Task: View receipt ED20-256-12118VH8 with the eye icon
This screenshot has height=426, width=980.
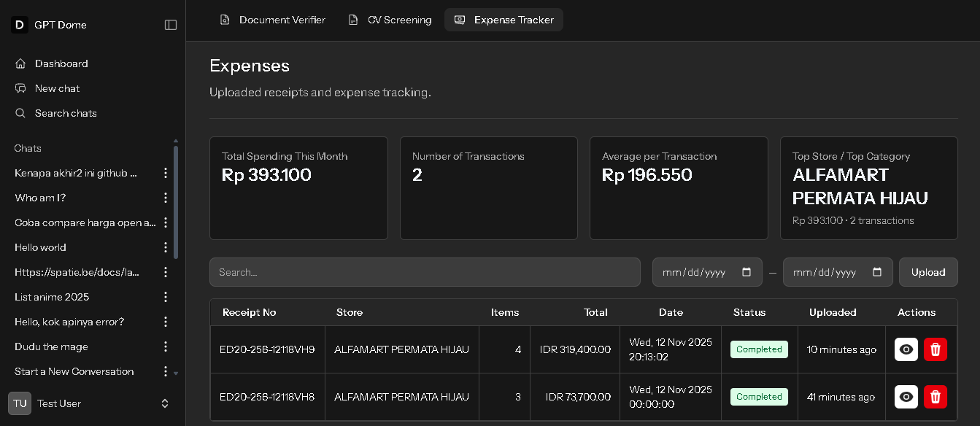Action: click(906, 397)
